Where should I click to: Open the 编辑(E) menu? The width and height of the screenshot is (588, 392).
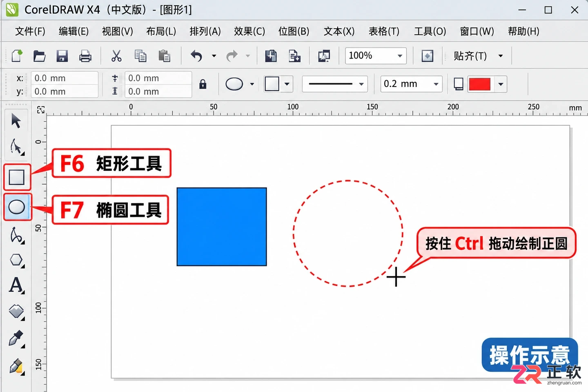click(73, 31)
